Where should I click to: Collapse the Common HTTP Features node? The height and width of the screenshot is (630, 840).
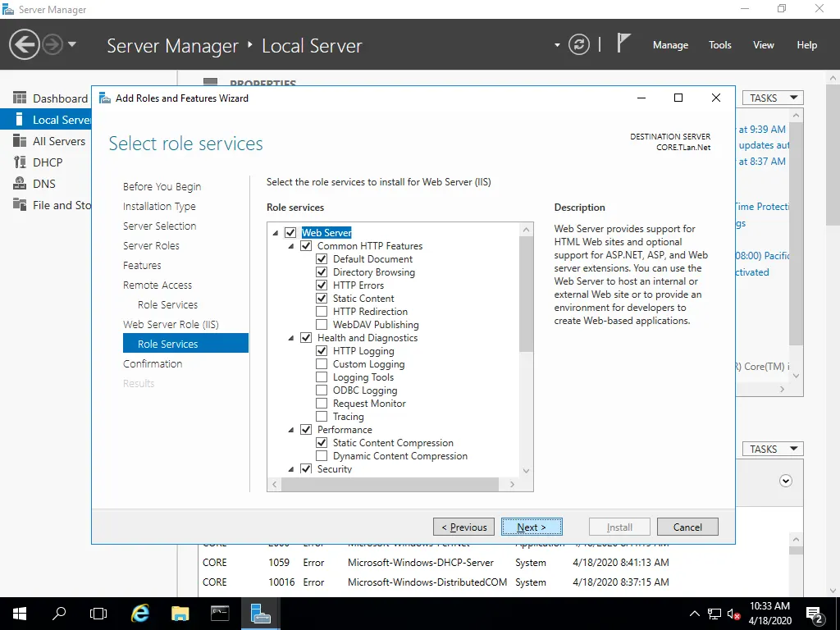[291, 246]
